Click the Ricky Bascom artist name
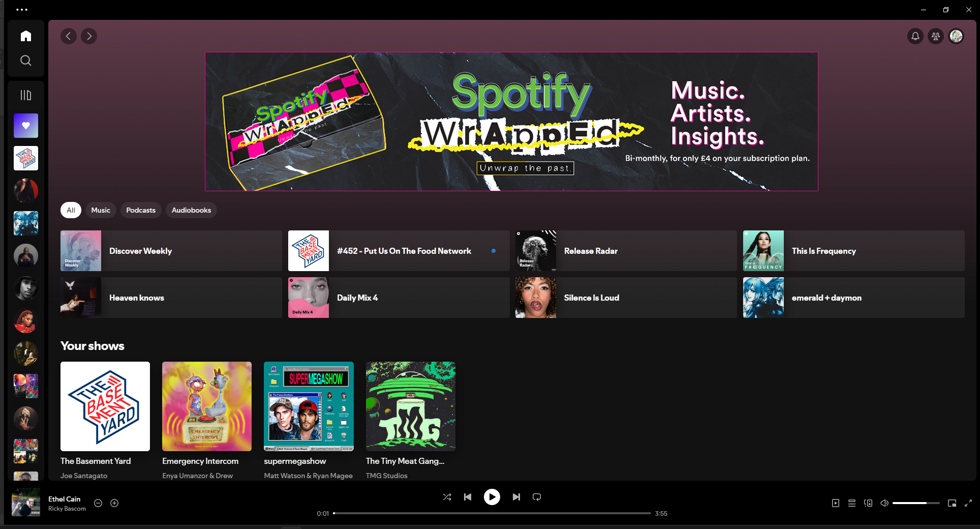Viewport: 980px width, 529px height. (x=67, y=509)
